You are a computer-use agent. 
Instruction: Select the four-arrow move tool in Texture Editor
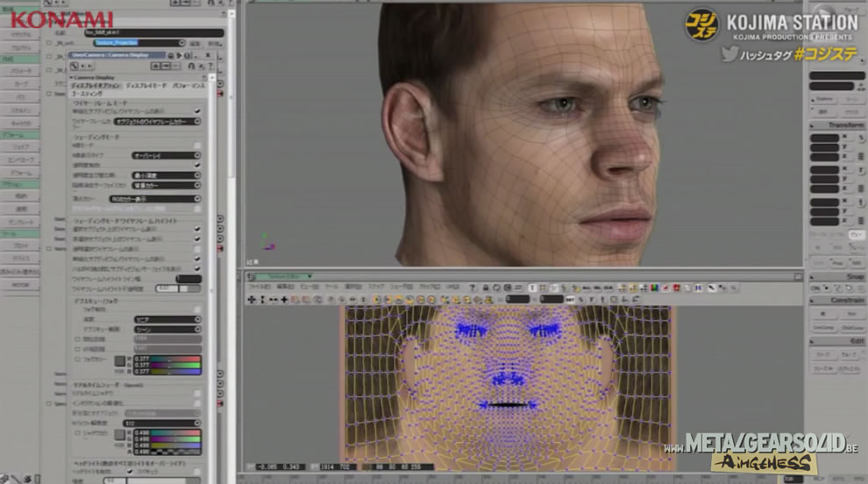pos(252,300)
